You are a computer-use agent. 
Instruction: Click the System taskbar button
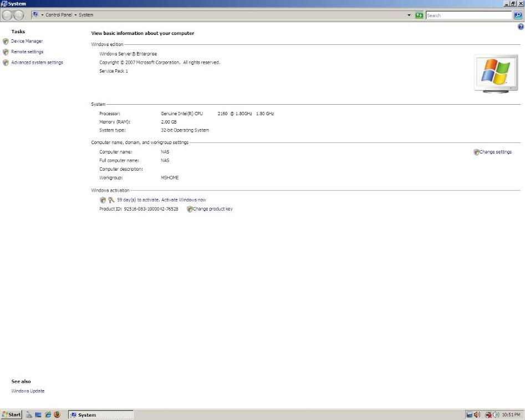[101, 415]
